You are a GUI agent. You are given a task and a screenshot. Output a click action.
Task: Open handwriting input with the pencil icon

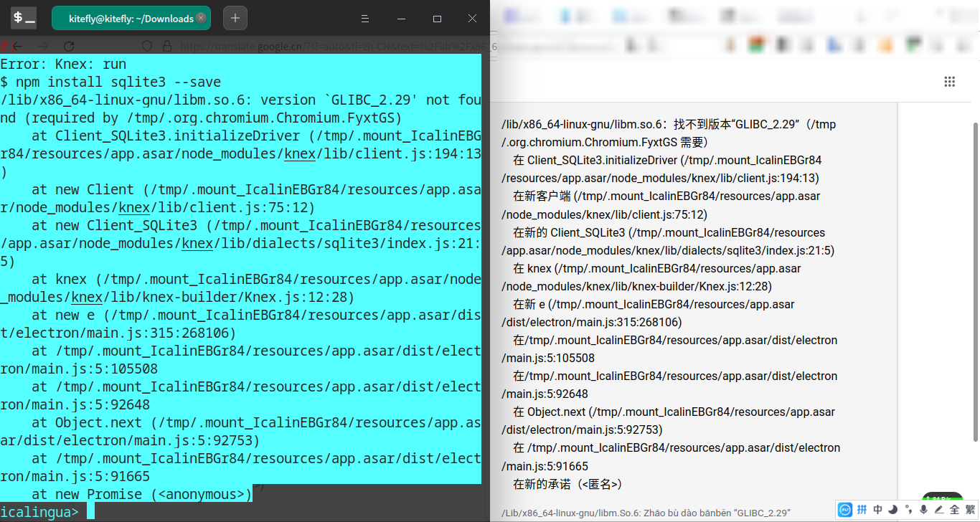coord(939,510)
